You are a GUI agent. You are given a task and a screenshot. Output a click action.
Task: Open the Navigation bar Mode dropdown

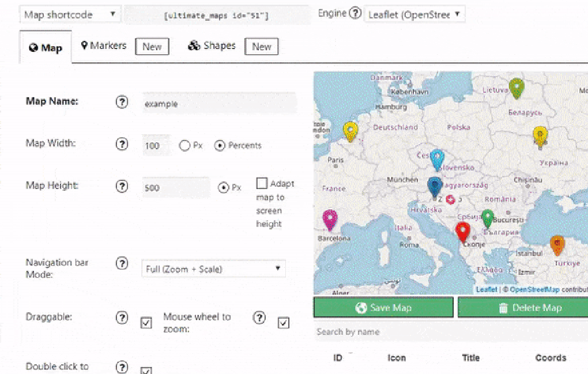pyautogui.click(x=213, y=269)
